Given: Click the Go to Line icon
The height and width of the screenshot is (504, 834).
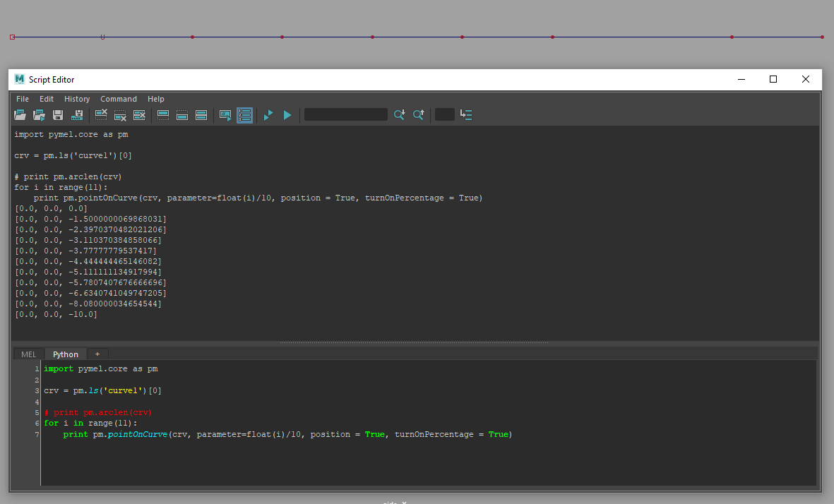Looking at the screenshot, I should click(466, 114).
